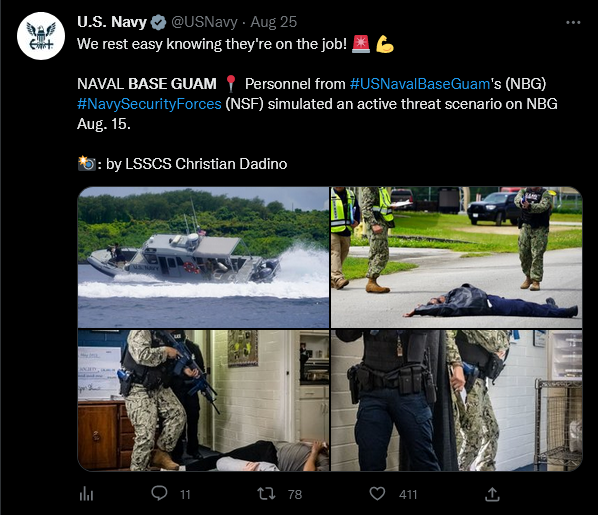Image resolution: width=598 pixels, height=515 pixels.
Task: Open the patrol boat photo
Action: tap(203, 258)
